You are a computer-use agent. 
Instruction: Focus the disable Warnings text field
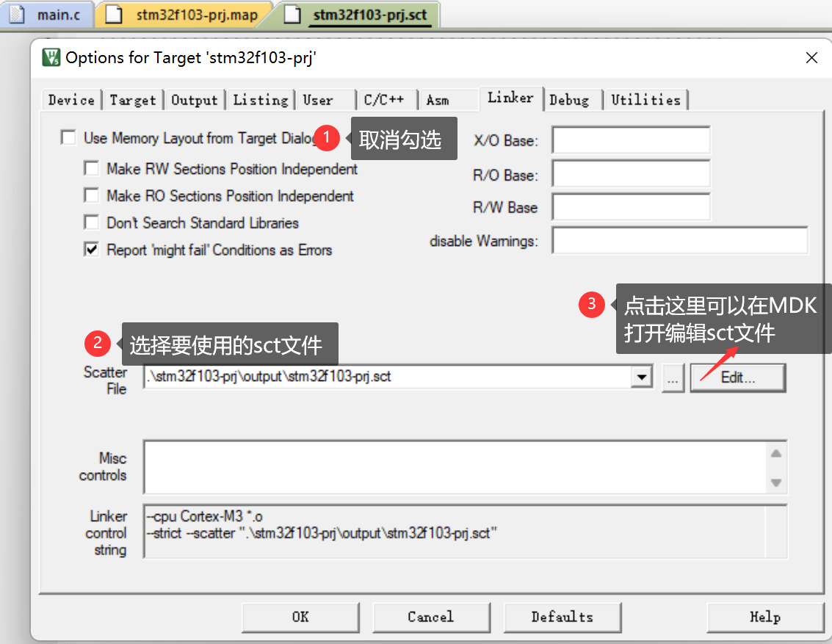tap(679, 241)
